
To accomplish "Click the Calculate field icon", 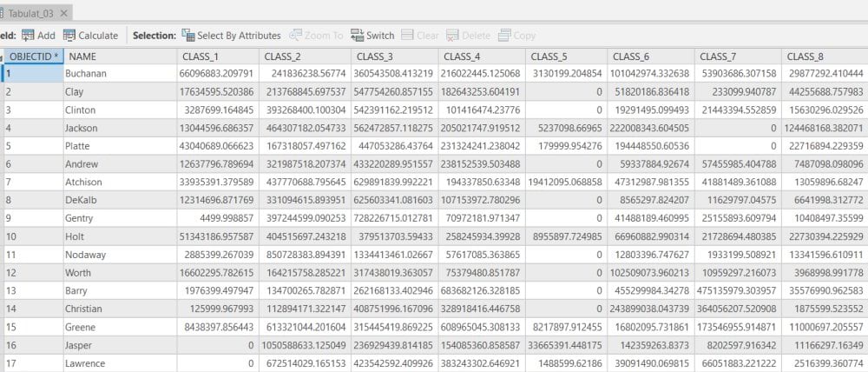I will pos(69,36).
